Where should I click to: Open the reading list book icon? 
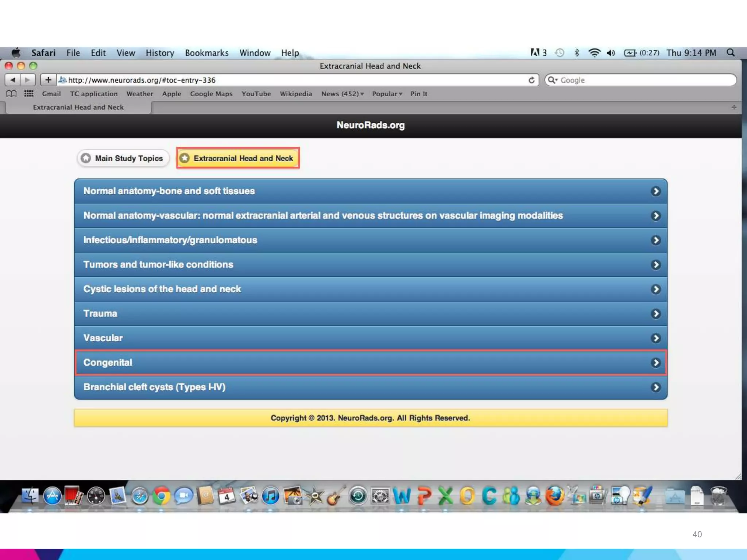click(x=12, y=94)
